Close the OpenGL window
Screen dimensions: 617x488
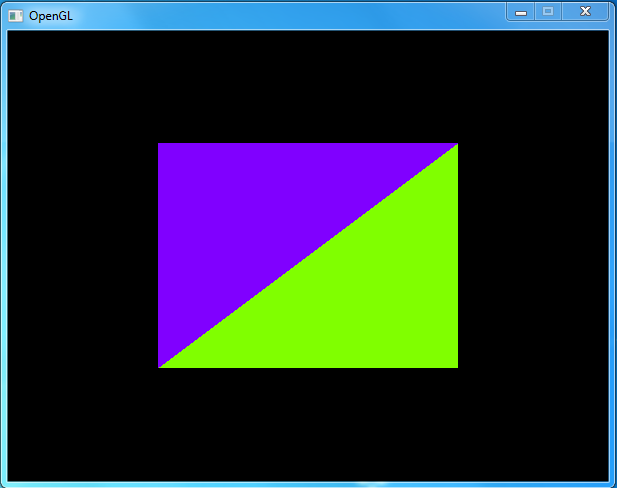(585, 11)
